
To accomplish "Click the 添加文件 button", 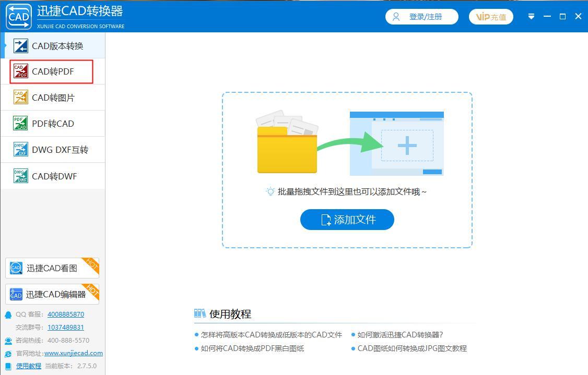I will click(347, 220).
